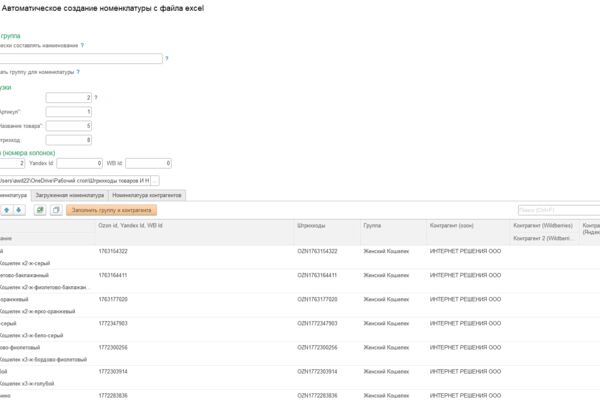The width and height of the screenshot is (600, 400).
Task: Focus the top loading field with value 2
Action: tap(69, 98)
